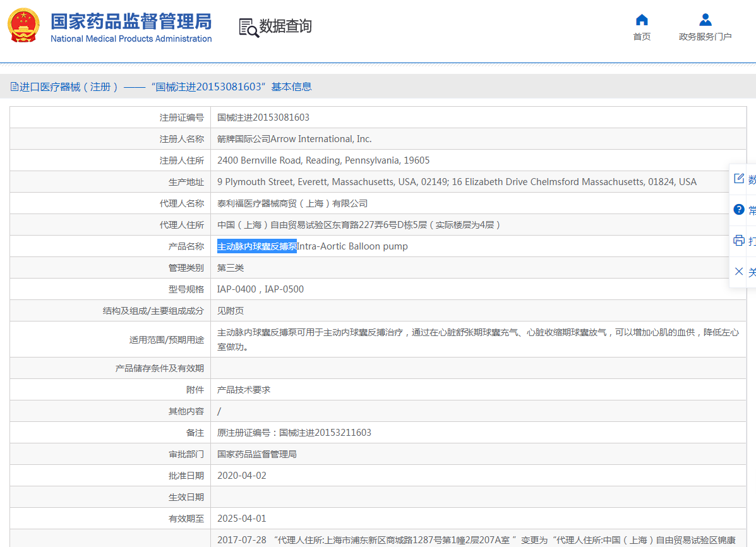This screenshot has width=756, height=547.
Task: Select the 其他内容 label cell
Action: (111, 411)
